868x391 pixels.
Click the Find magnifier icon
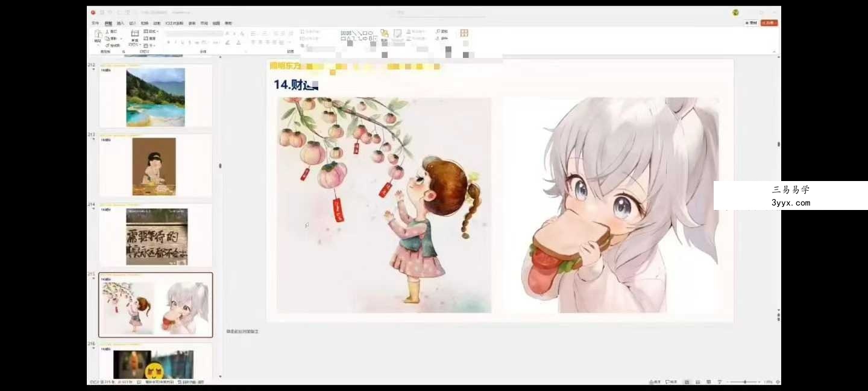[x=438, y=31]
